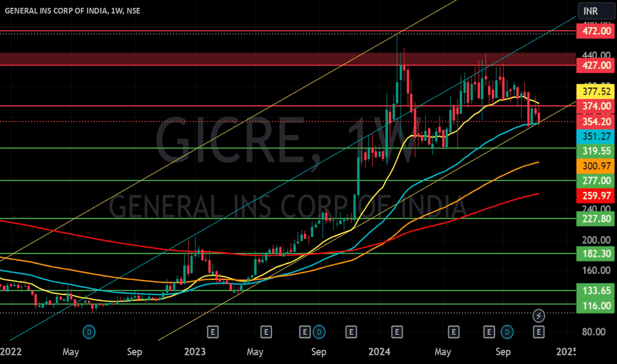617x364 pixels.
Task: Click the cyan 351.27 moving average label
Action: [x=595, y=136]
